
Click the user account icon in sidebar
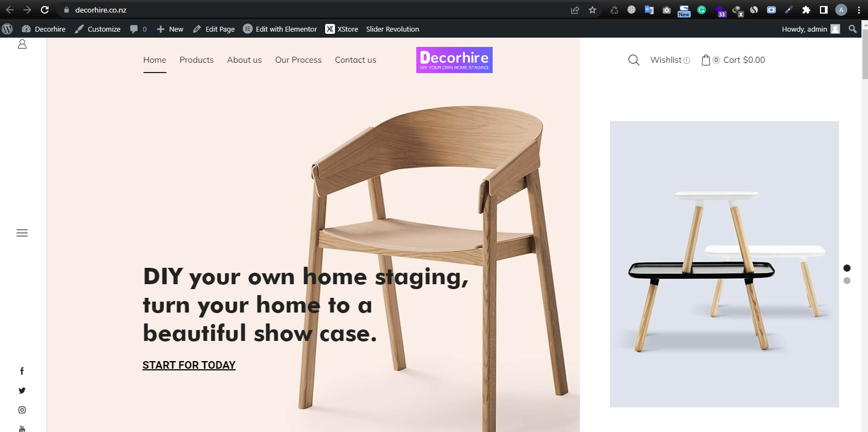point(22,44)
